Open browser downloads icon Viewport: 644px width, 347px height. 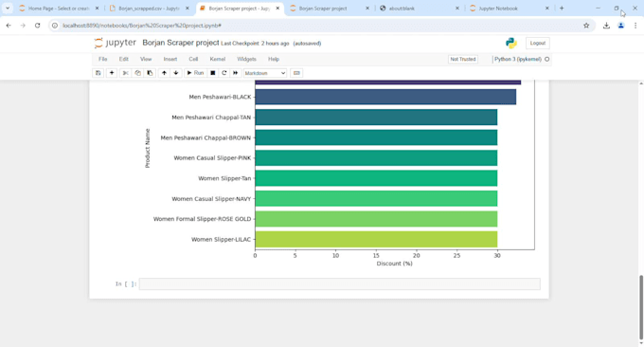pos(606,26)
